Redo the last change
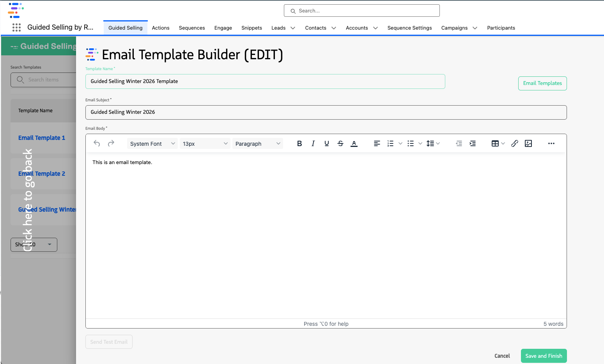 pos(111,143)
